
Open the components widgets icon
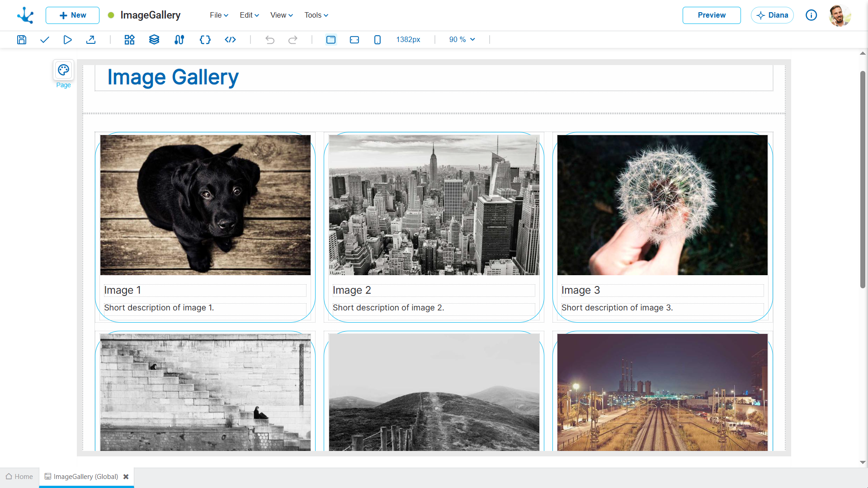[x=130, y=40]
